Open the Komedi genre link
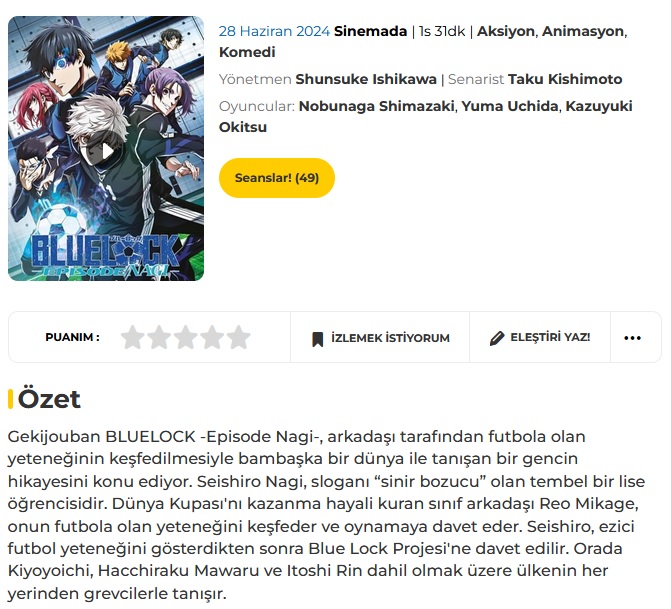The image size is (671, 609). point(247,52)
